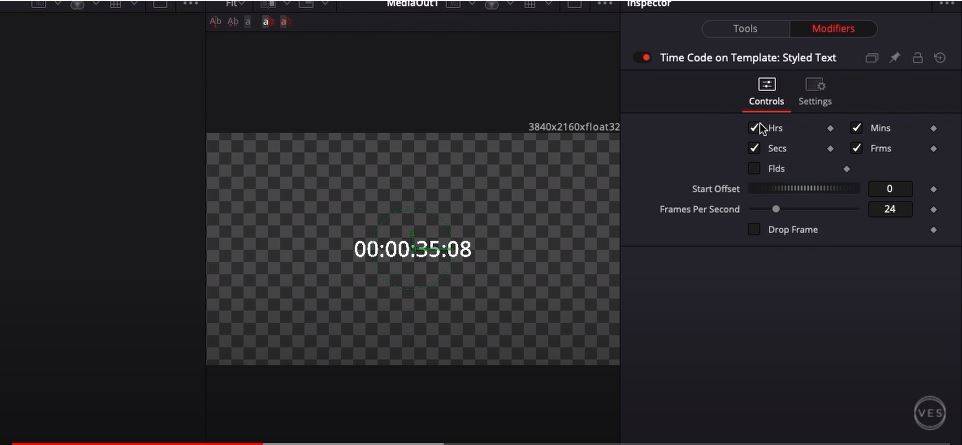Open the Settings tab
The width and height of the screenshot is (962, 445).
tap(815, 91)
